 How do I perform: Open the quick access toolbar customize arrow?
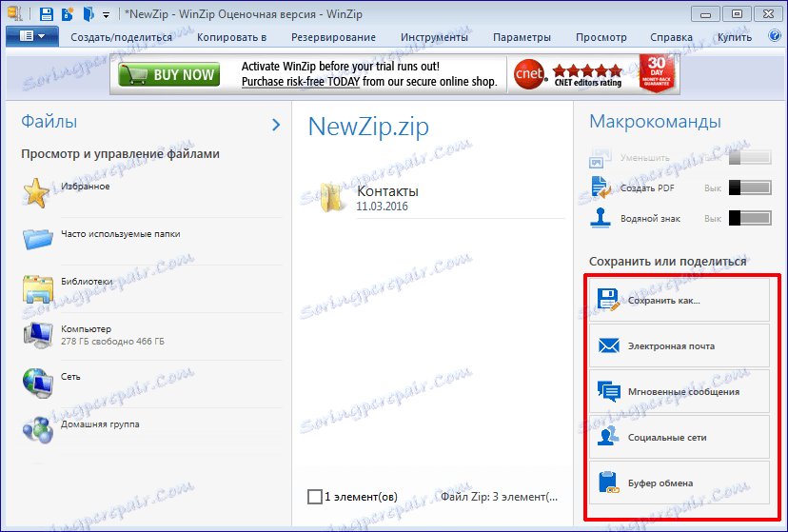pyautogui.click(x=106, y=15)
